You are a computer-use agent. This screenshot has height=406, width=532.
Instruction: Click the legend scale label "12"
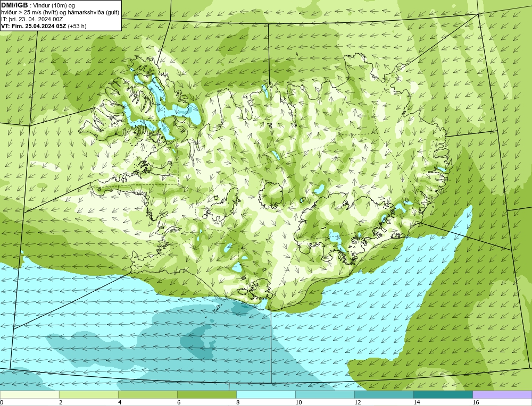[x=358, y=402]
